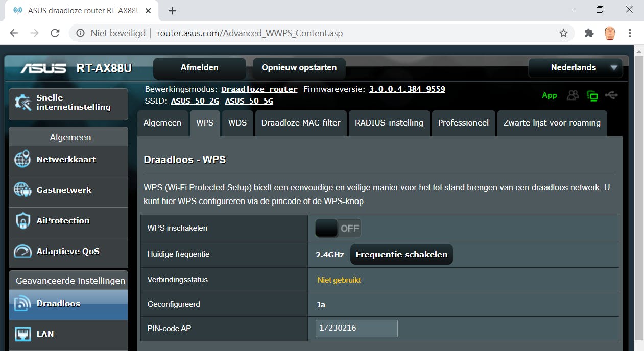Viewport: 644px width, 351px height.
Task: Open Zwarte lijst voor roaming tab
Action: click(x=552, y=123)
